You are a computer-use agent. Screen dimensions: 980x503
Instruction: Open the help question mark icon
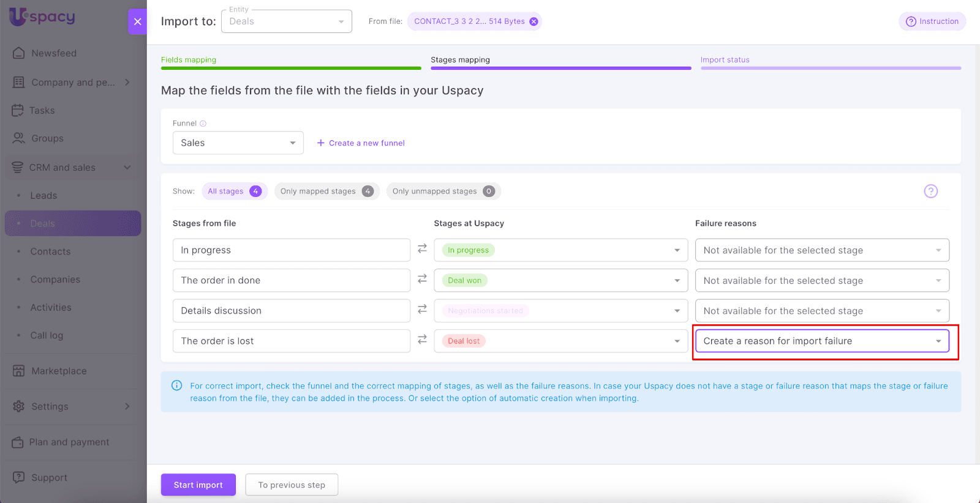(930, 191)
